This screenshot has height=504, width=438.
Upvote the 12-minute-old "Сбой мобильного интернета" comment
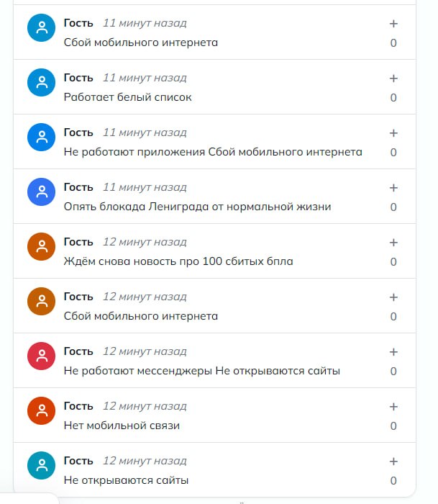(x=393, y=297)
